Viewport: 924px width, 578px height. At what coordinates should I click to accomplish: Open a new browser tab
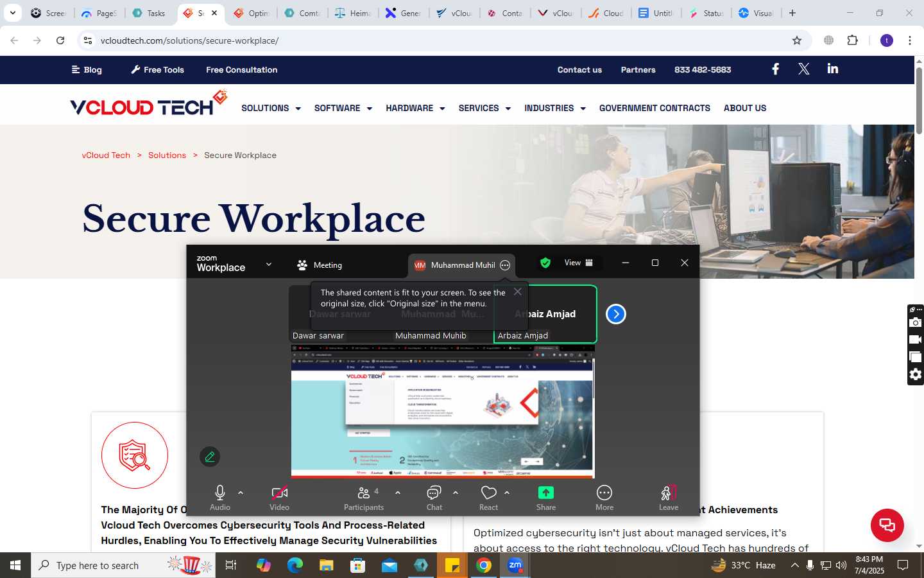pos(792,13)
